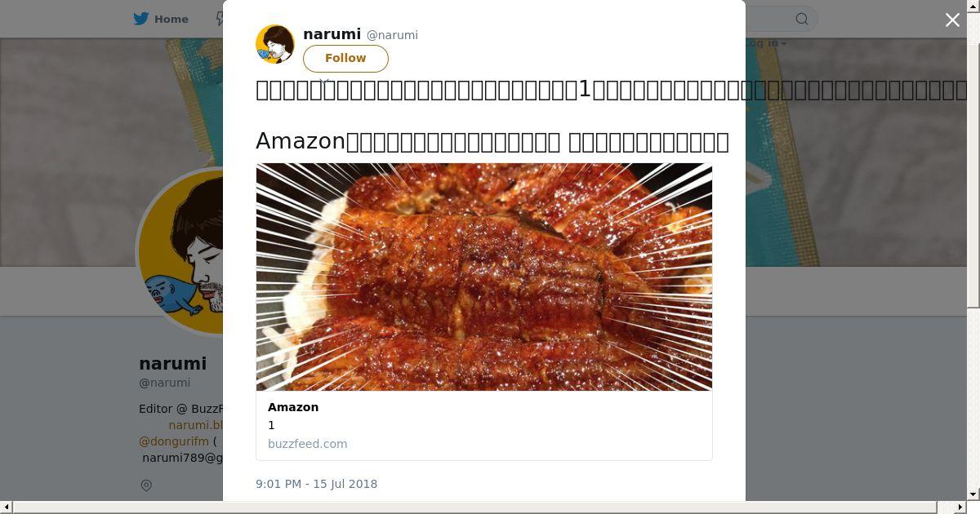Open the grilled eel article image
The image size is (980, 514).
tap(484, 277)
